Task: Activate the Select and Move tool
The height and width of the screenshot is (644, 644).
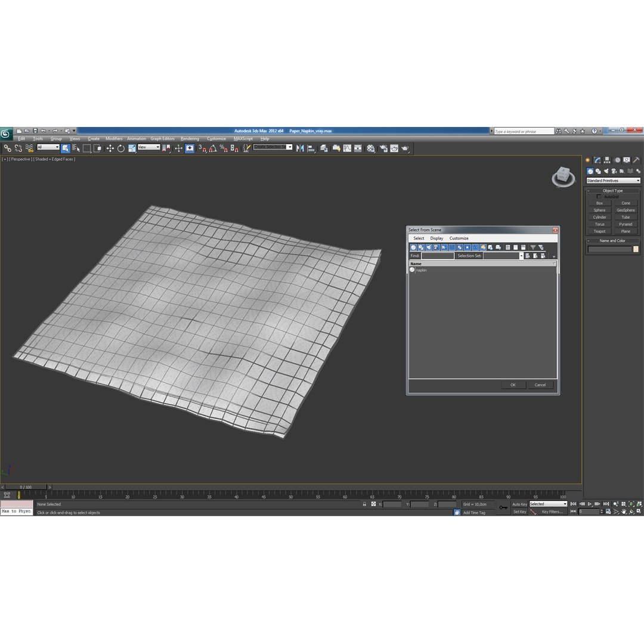Action: pos(110,148)
